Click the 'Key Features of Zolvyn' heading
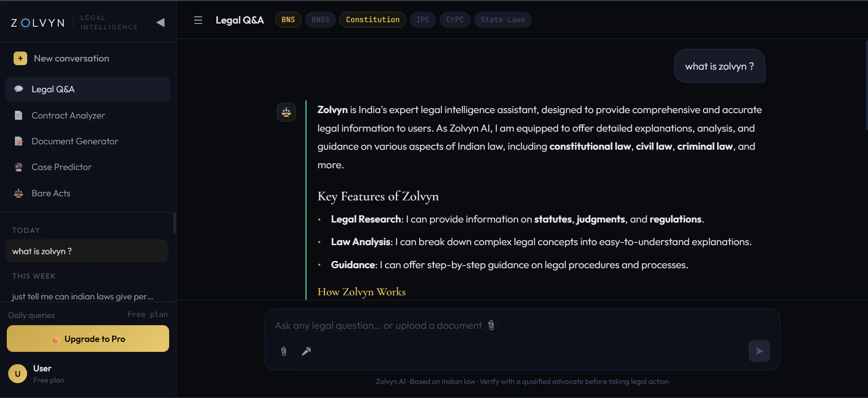Viewport: 868px width, 398px height. 378,196
